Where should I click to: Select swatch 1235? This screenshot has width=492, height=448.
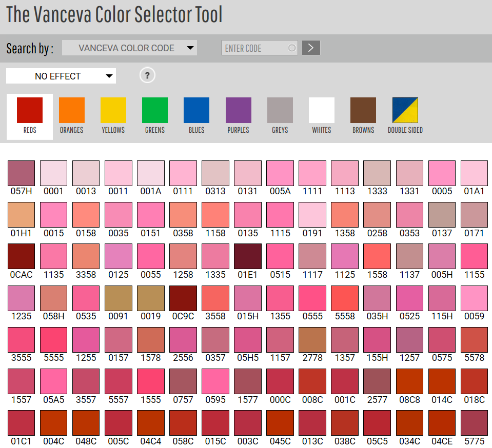click(22, 298)
